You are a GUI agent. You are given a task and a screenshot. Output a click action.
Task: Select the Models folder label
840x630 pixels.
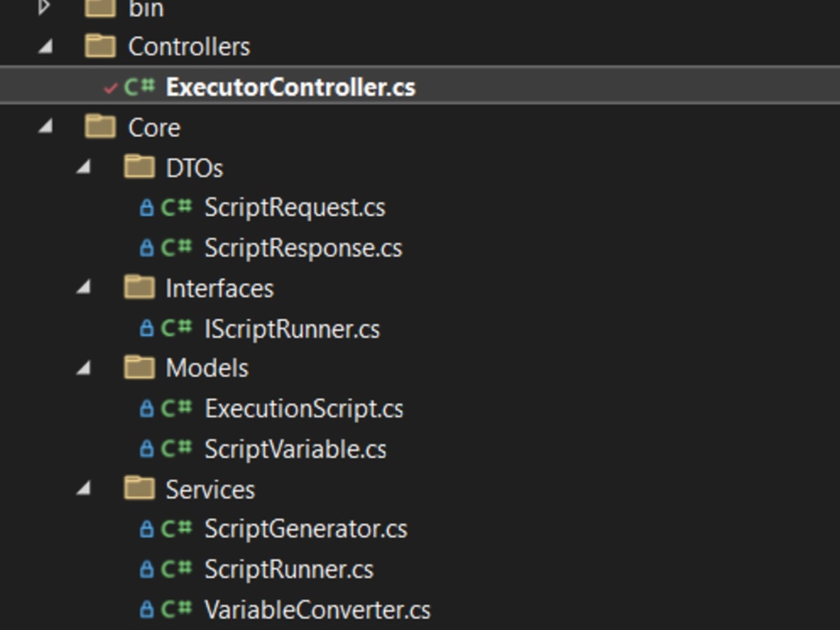pos(207,368)
